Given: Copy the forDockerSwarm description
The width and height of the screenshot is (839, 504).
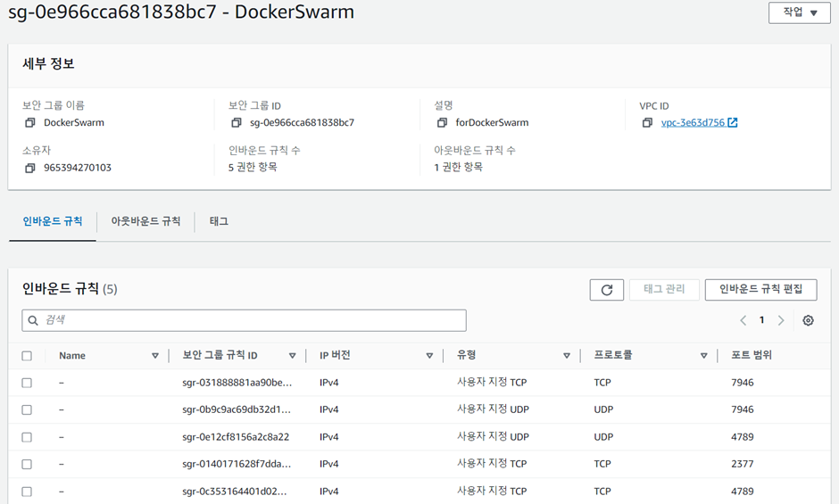Looking at the screenshot, I should point(442,122).
